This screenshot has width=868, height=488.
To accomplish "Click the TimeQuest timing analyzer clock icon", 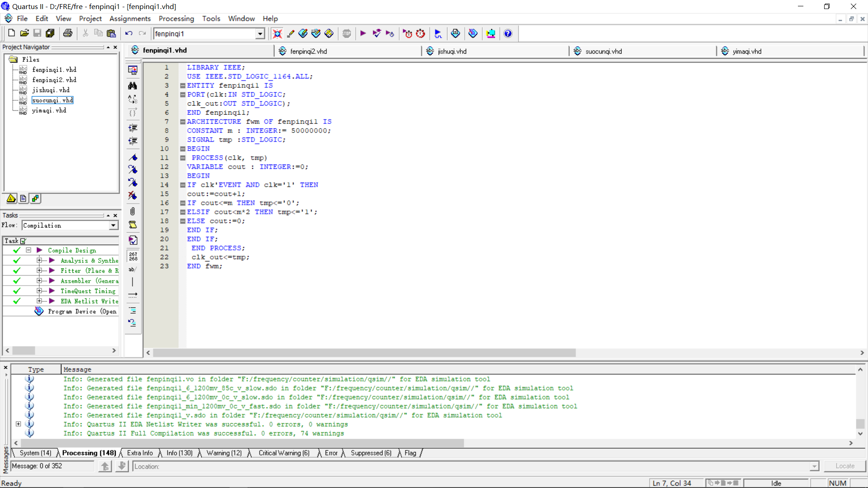I will coord(420,33).
